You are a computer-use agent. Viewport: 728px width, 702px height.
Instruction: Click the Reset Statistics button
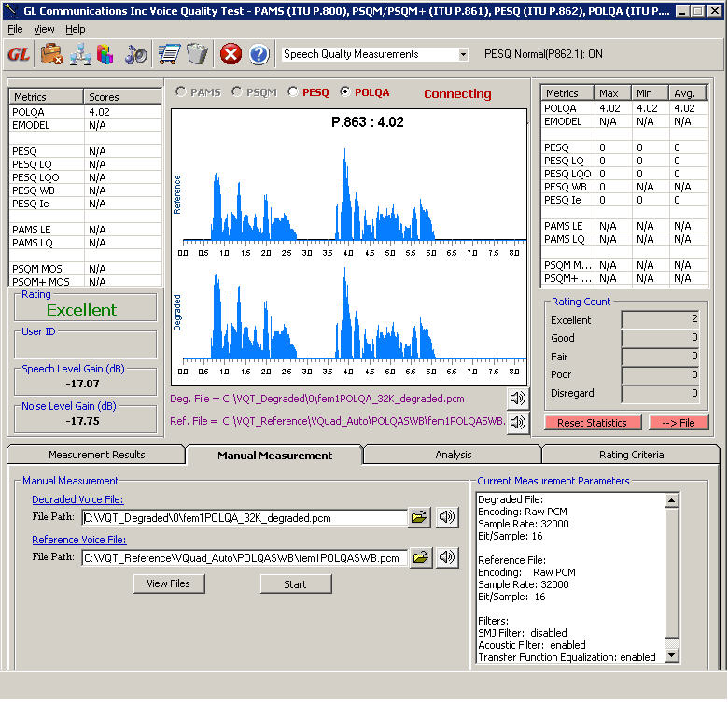(593, 423)
